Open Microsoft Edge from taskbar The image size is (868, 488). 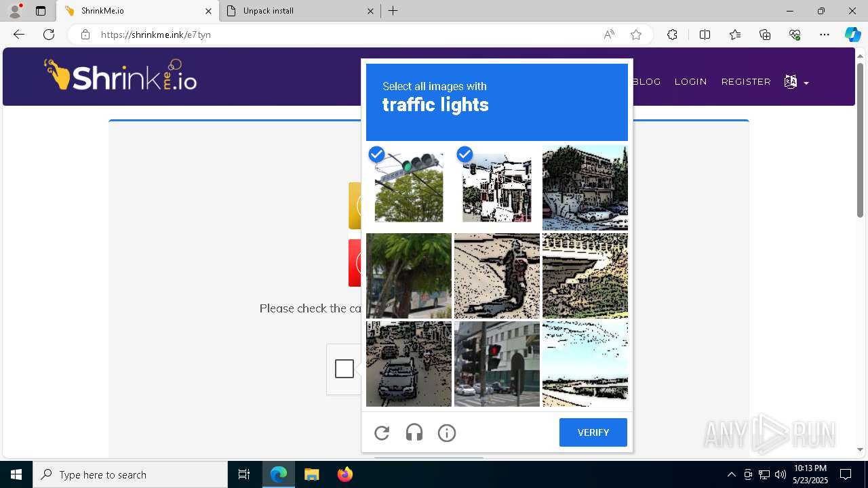(279, 474)
